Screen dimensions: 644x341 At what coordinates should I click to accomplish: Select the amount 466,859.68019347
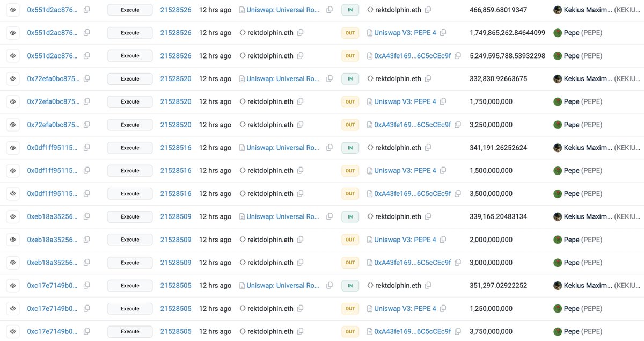[x=498, y=10]
